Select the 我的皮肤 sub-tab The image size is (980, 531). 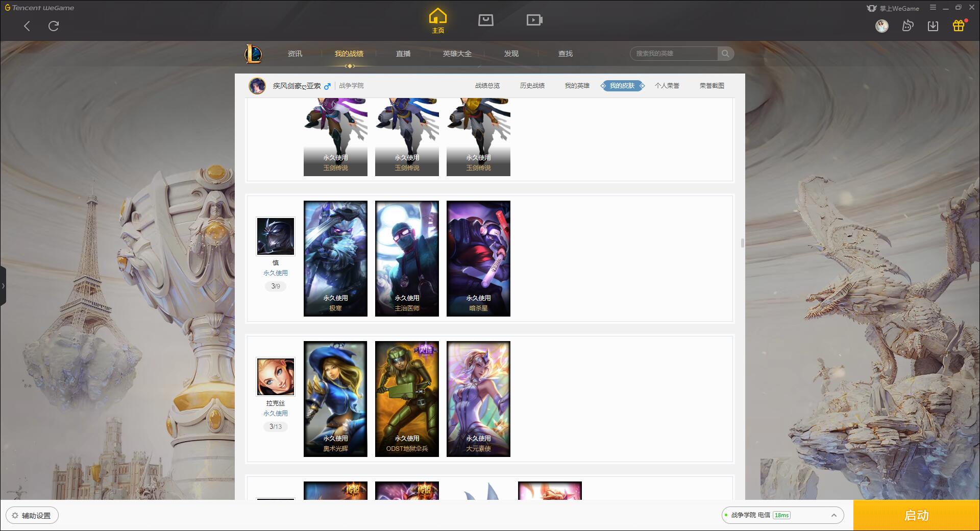tap(622, 86)
